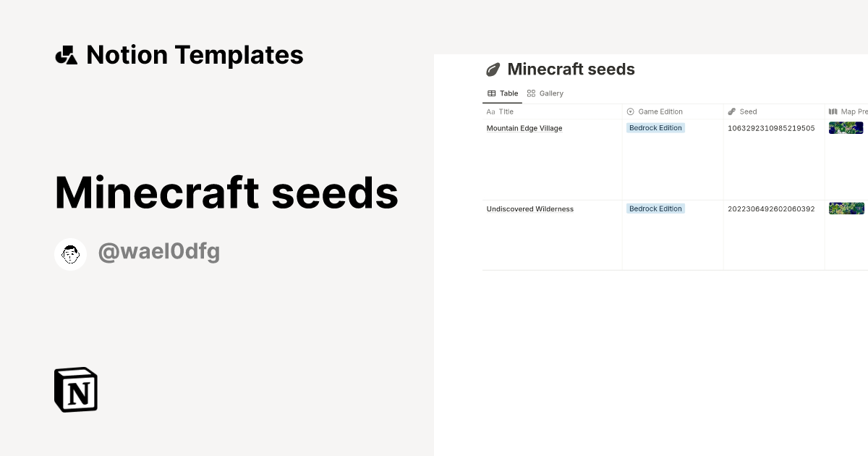
Task: Click the Notion cube logo
Action: pyautogui.click(x=76, y=390)
